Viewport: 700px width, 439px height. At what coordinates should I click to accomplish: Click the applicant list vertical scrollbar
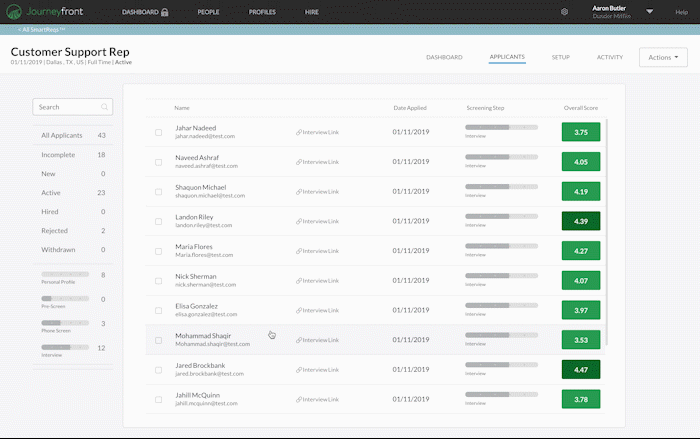click(606, 232)
